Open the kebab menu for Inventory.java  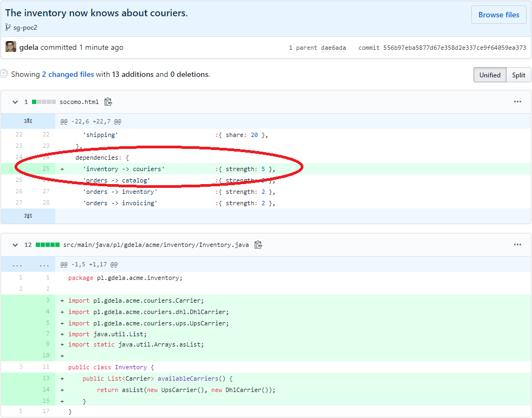pyautogui.click(x=517, y=244)
